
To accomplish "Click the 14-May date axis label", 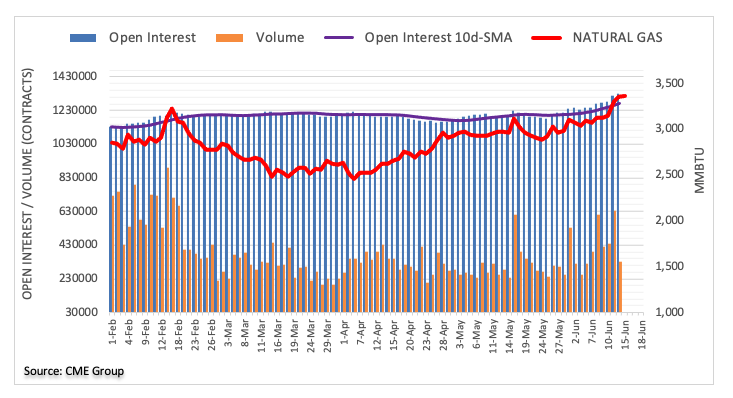I will coord(510,335).
